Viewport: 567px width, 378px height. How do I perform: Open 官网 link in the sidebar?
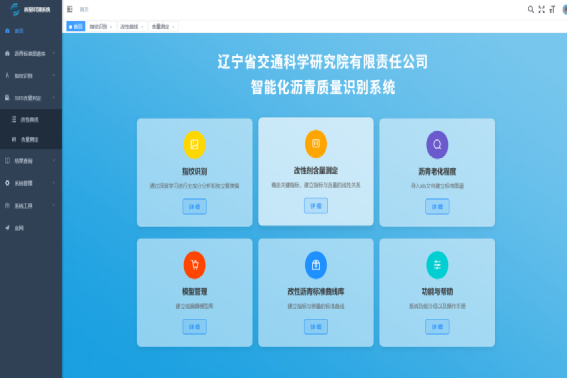pyautogui.click(x=31, y=228)
